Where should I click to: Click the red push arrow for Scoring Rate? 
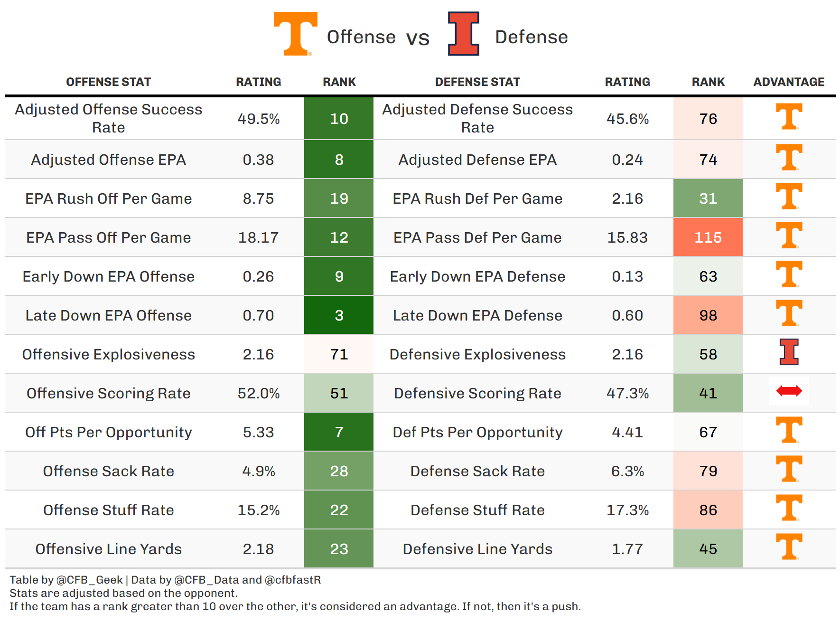pyautogui.click(x=789, y=391)
